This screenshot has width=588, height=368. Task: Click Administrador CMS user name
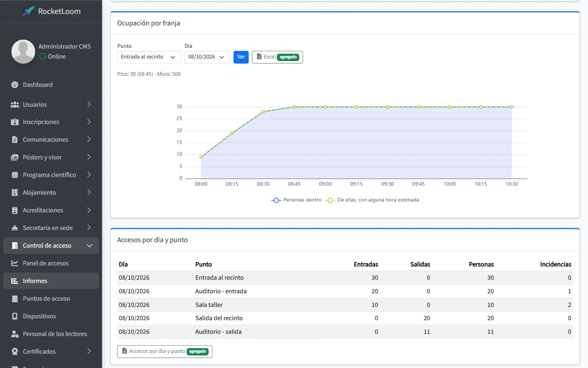pos(64,46)
